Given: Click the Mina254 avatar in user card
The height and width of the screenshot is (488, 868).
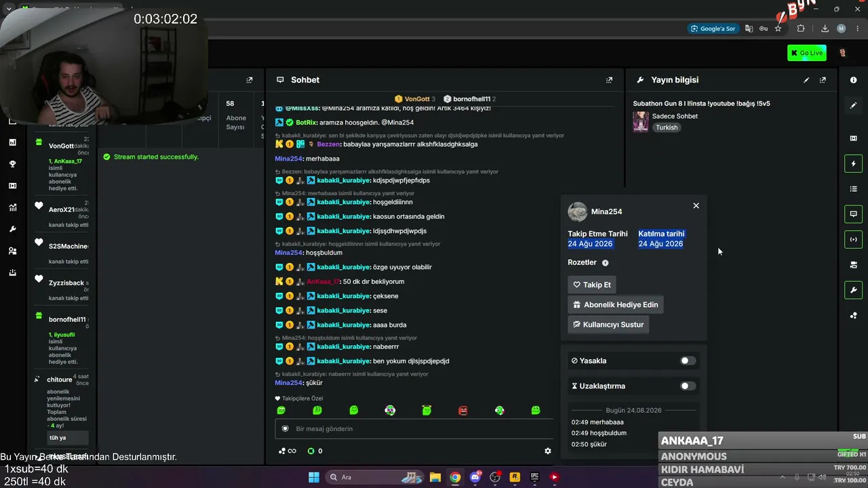Looking at the screenshot, I should [x=577, y=211].
